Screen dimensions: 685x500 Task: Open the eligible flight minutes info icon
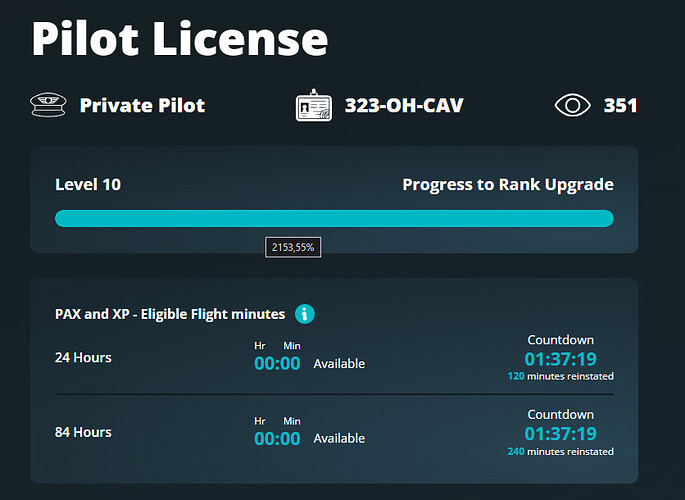(305, 314)
